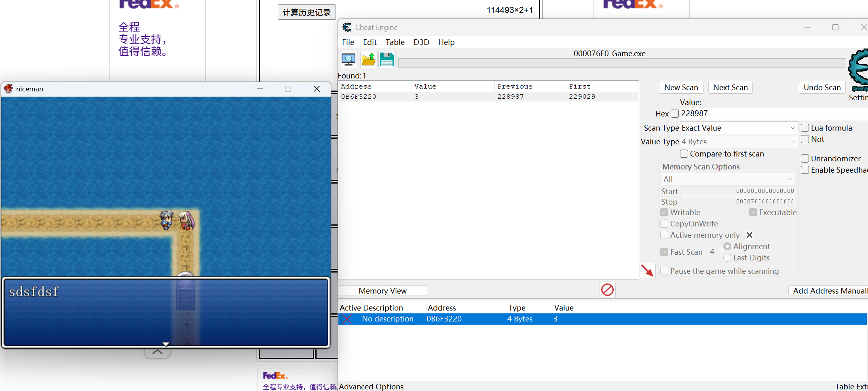Click the game dialogue box showing sdsfdsf
This screenshot has height=391, width=868.
point(166,312)
